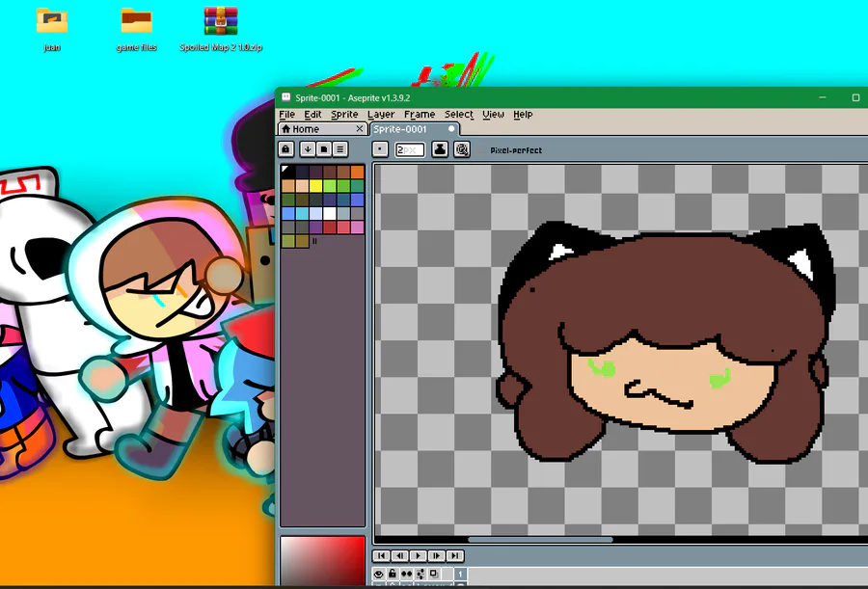Toggle the onion skin icon
The height and width of the screenshot is (589, 868).
(434, 574)
